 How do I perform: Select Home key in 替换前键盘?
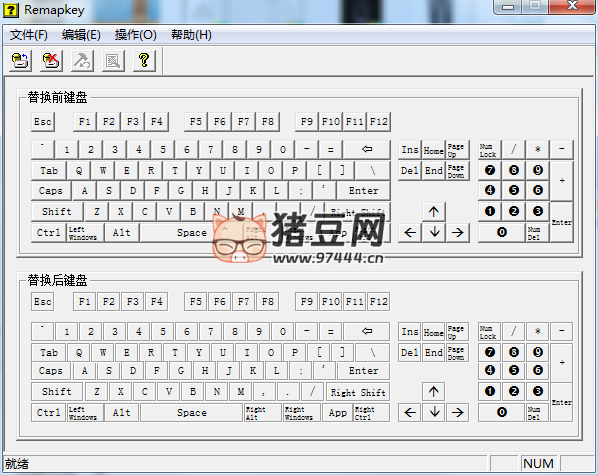(434, 150)
